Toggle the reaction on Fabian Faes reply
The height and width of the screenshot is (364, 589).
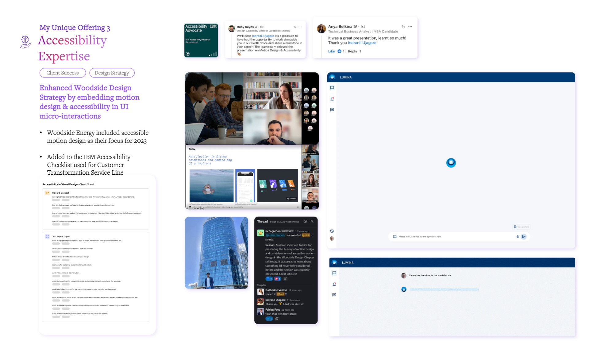tap(269, 319)
